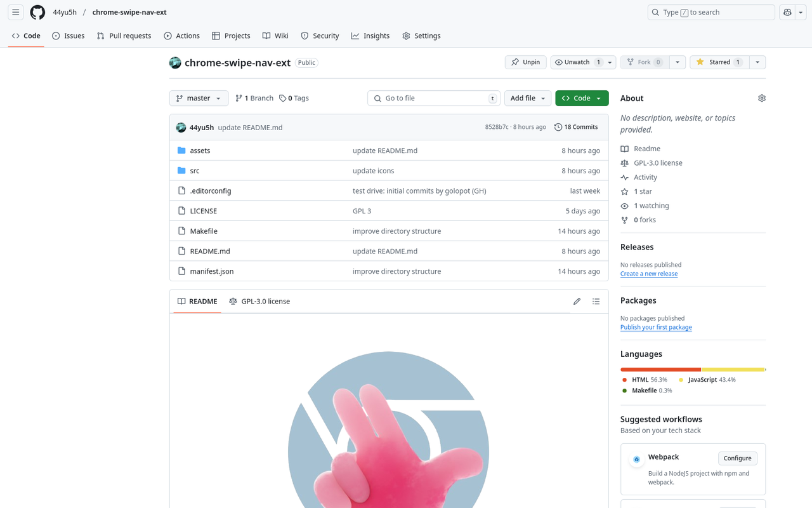812x508 pixels.
Task: Expand the Fork options arrow
Action: point(678,62)
